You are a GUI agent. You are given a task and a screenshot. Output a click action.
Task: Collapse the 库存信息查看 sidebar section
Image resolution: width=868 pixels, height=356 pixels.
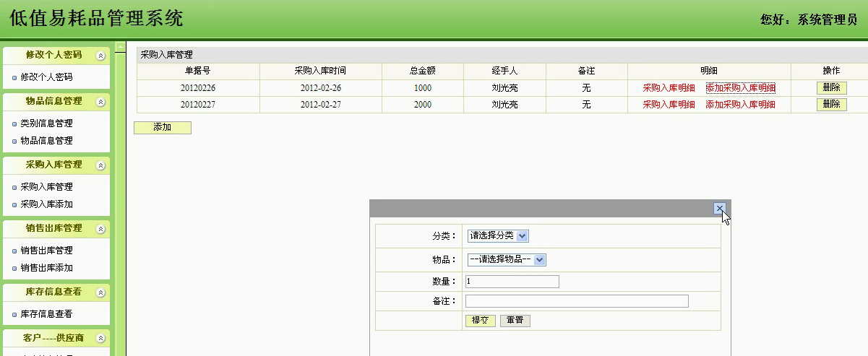(100, 292)
